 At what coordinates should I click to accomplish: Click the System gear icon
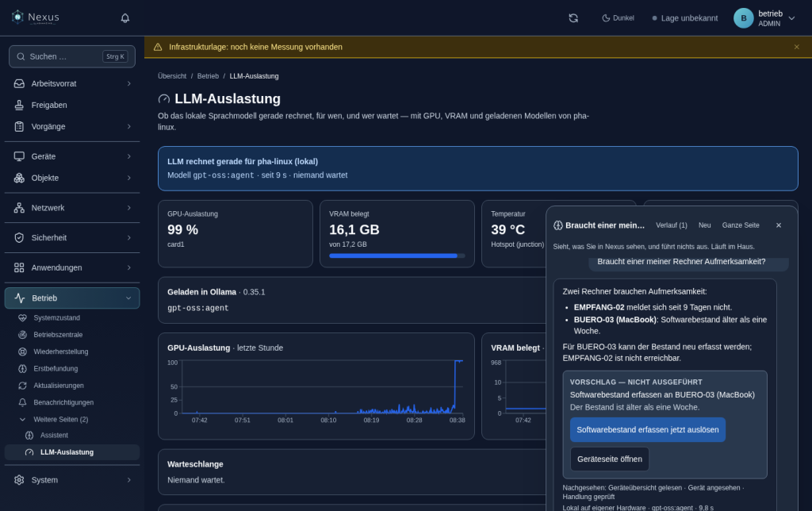[19, 480]
